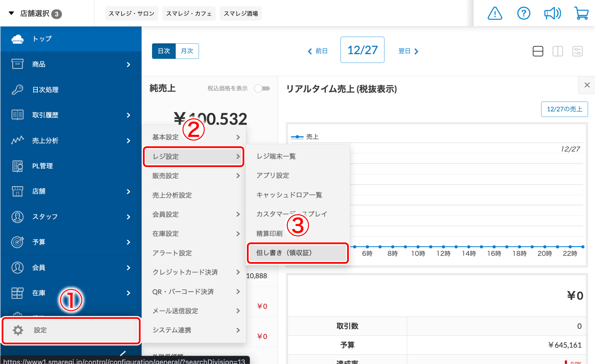Expand the 予算 menu chevron
The image size is (595, 364).
pos(129,242)
